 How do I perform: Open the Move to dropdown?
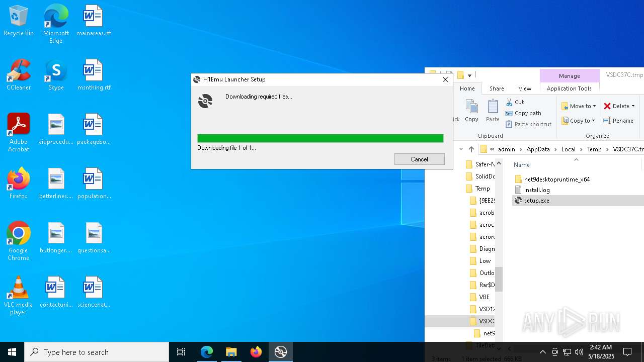579,106
